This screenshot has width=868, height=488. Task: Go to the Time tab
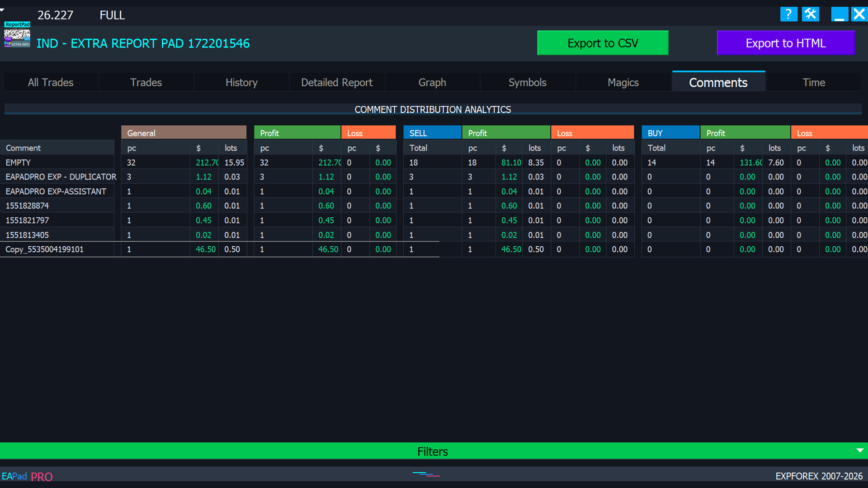click(x=814, y=82)
